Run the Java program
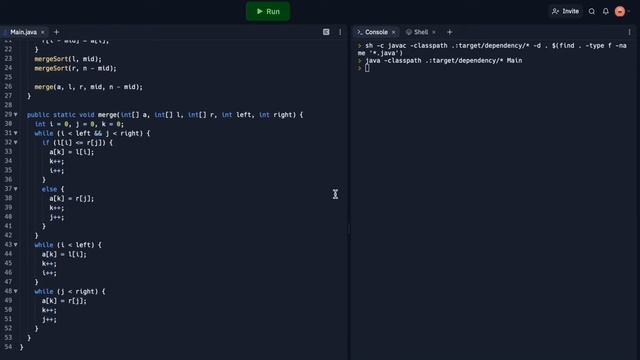The height and width of the screenshot is (360, 640). tap(268, 11)
